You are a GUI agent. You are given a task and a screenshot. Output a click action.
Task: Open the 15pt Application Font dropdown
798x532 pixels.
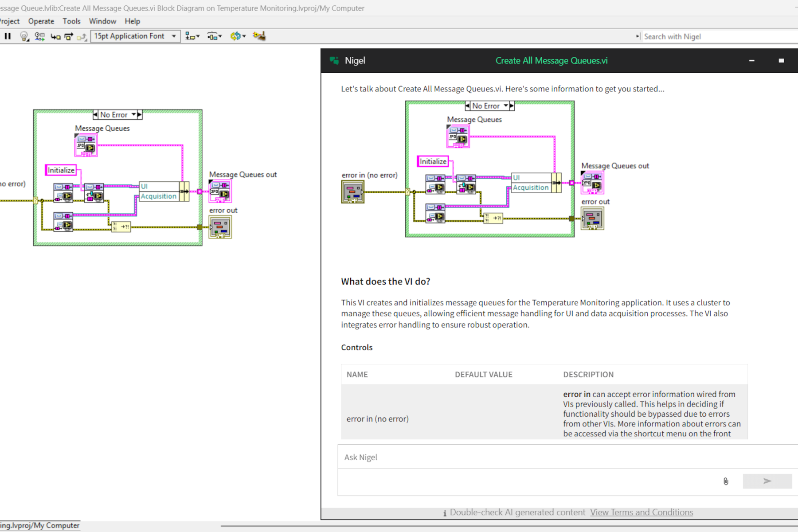(135, 36)
